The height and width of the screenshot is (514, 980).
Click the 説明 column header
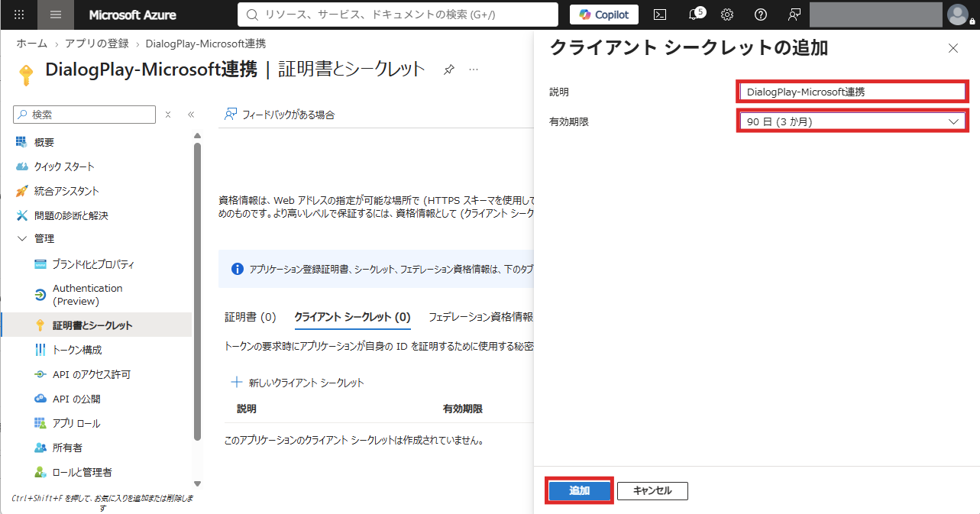(x=247, y=409)
